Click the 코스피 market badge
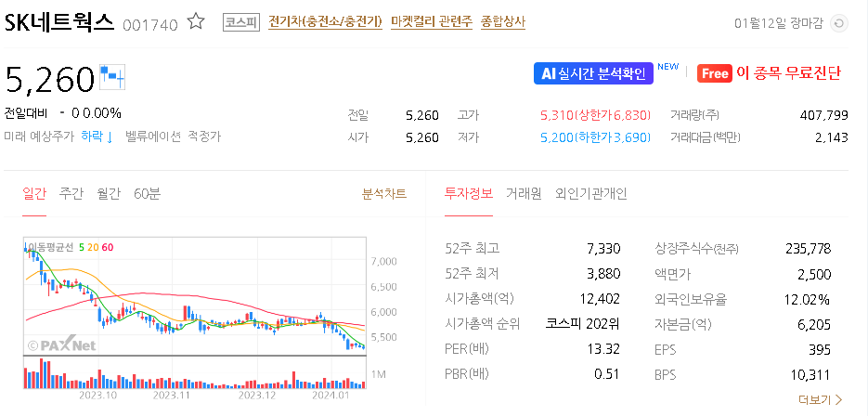The image size is (868, 416). [x=241, y=22]
